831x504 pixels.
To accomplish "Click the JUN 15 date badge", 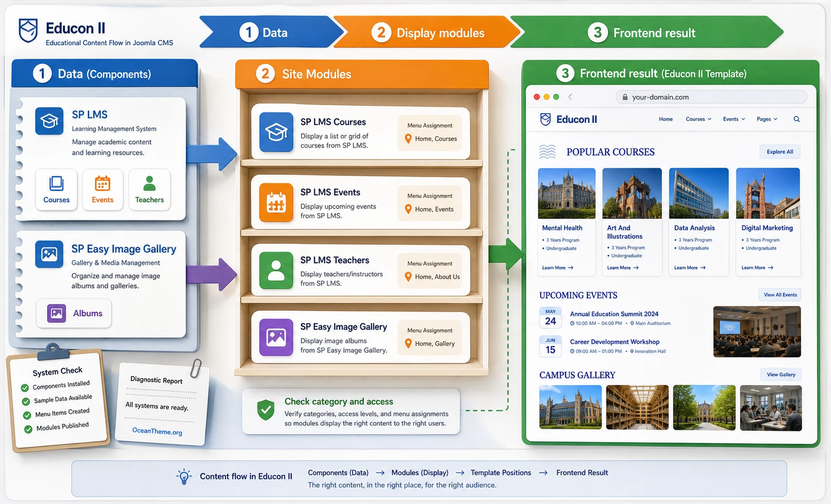I will coord(551,346).
